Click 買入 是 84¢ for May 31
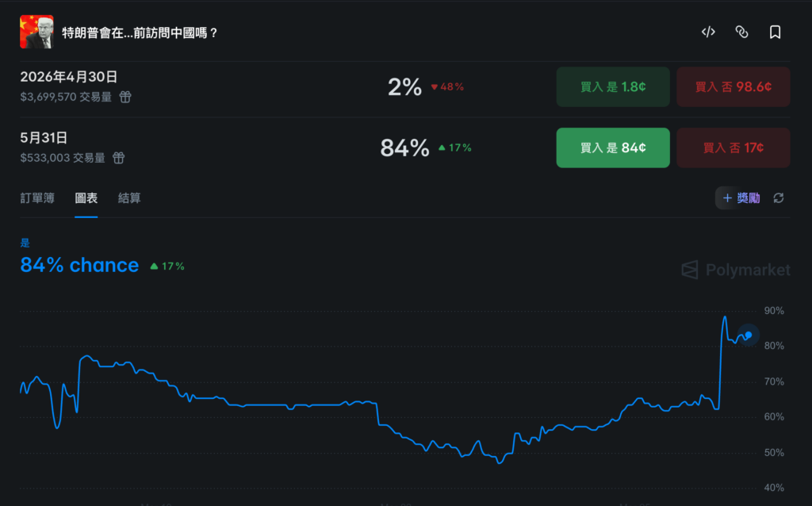The image size is (812, 506). tap(613, 148)
